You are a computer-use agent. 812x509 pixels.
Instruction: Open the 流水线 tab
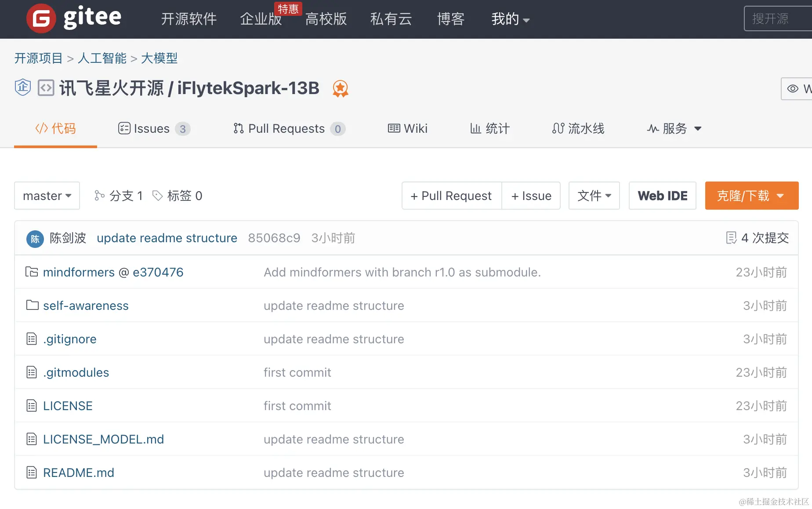coord(578,129)
